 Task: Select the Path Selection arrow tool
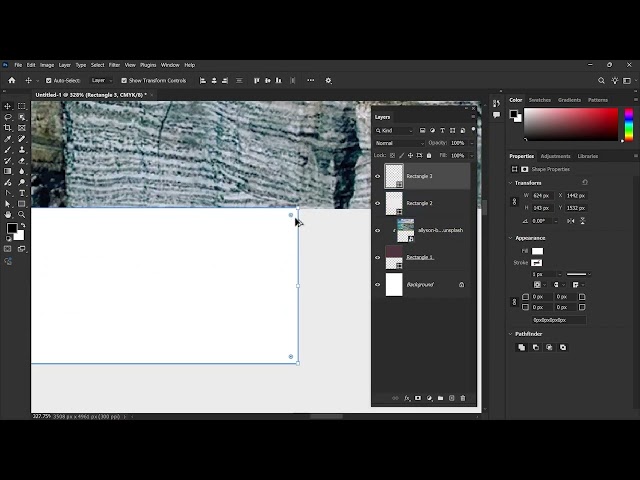point(8,204)
